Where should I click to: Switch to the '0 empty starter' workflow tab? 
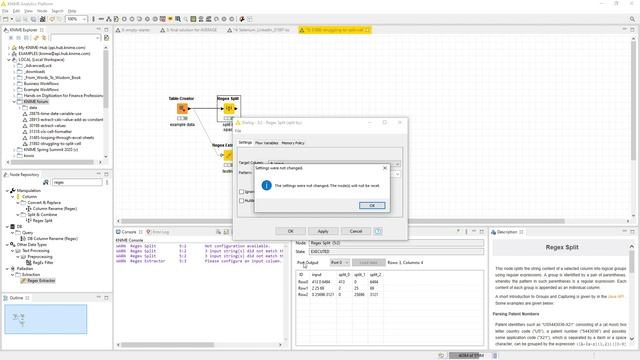pyautogui.click(x=133, y=30)
